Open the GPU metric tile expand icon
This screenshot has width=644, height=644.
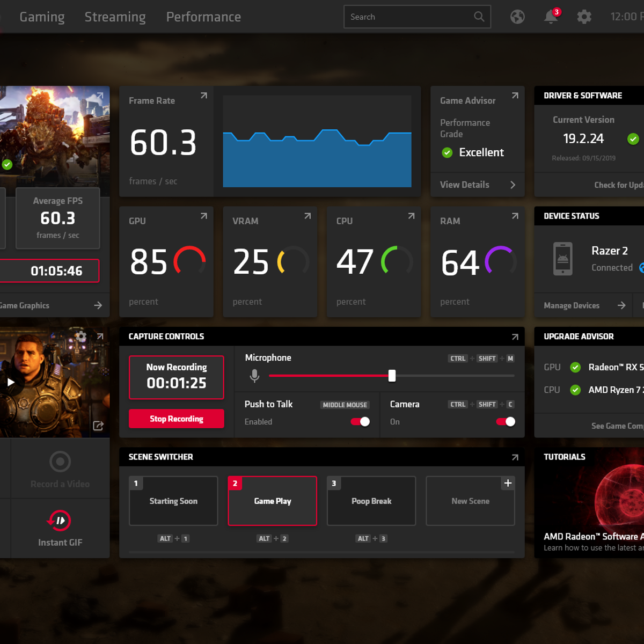pyautogui.click(x=203, y=216)
